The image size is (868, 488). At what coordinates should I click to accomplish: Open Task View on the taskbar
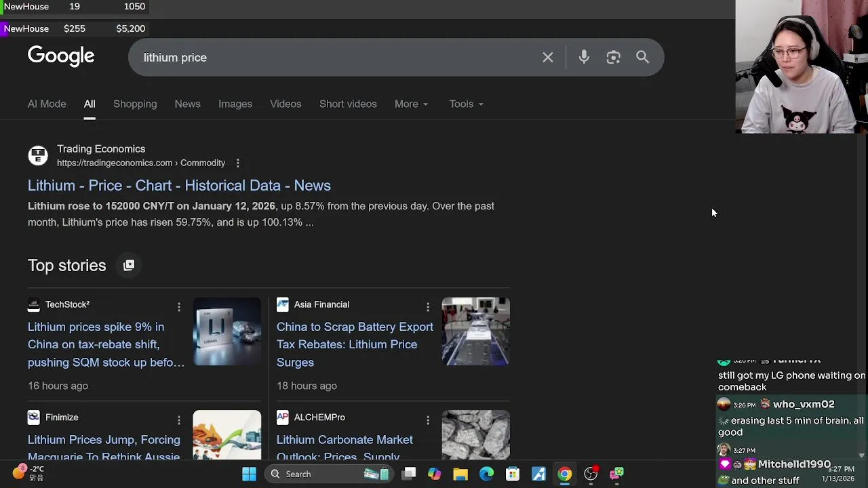tap(409, 474)
